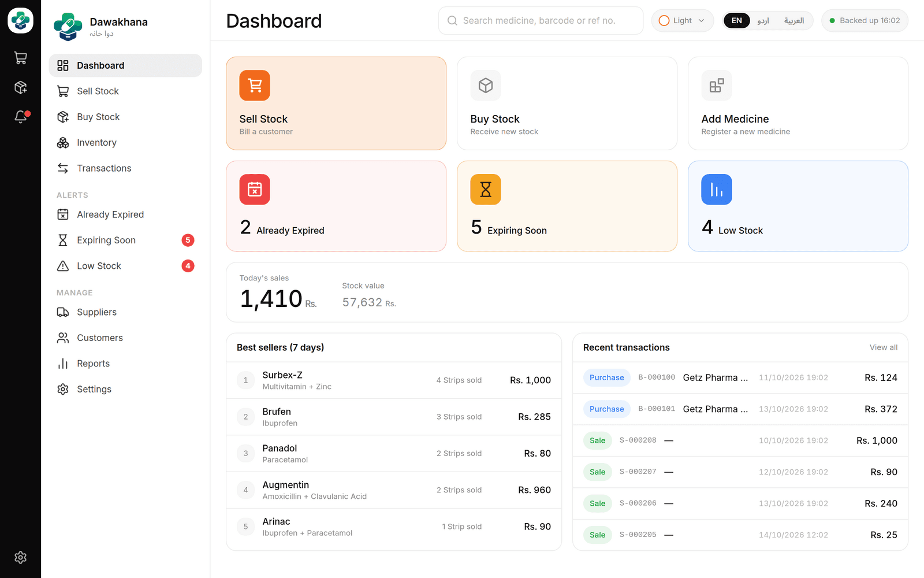924x578 pixels.
Task: Select the Augmentin best seller row
Action: click(x=394, y=490)
